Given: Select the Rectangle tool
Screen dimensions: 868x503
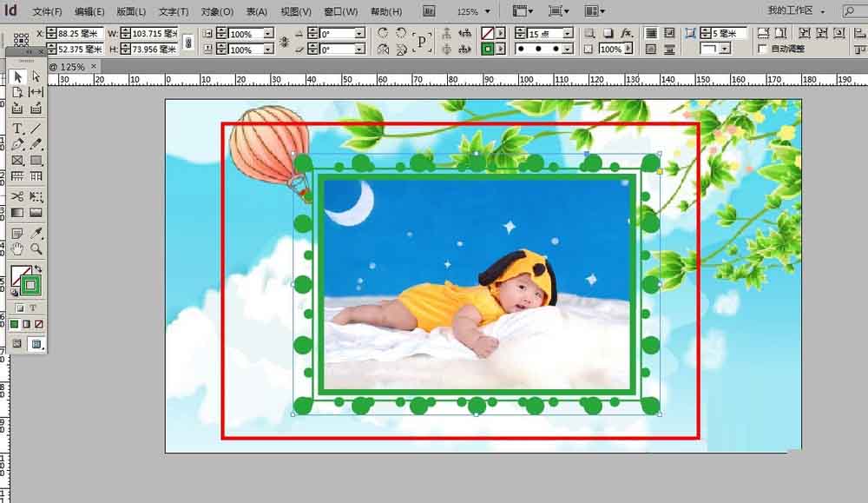Looking at the screenshot, I should click(36, 161).
